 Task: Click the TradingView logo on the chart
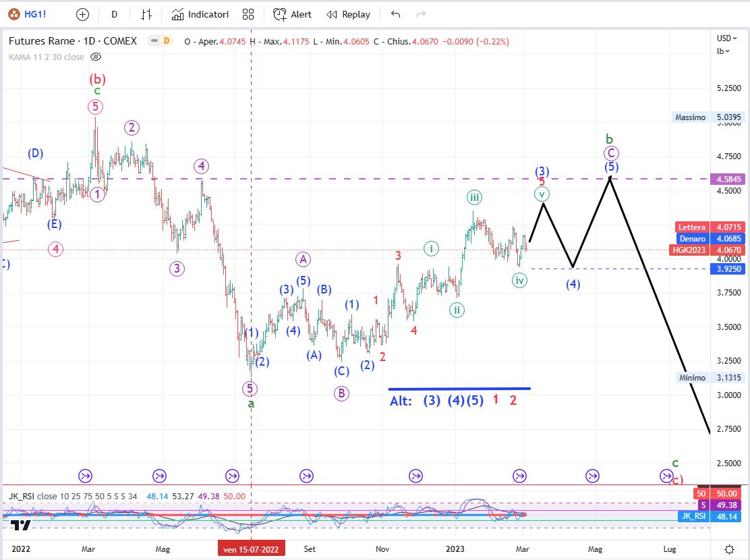click(x=20, y=526)
